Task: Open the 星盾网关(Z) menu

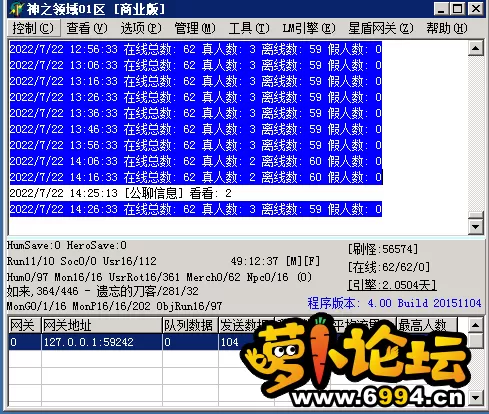Action: [x=381, y=28]
